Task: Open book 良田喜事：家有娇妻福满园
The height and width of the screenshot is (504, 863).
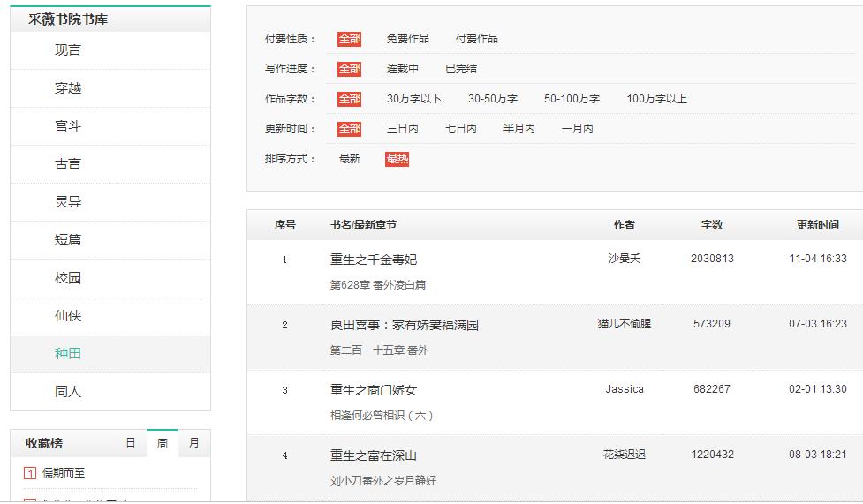Action: (x=404, y=325)
